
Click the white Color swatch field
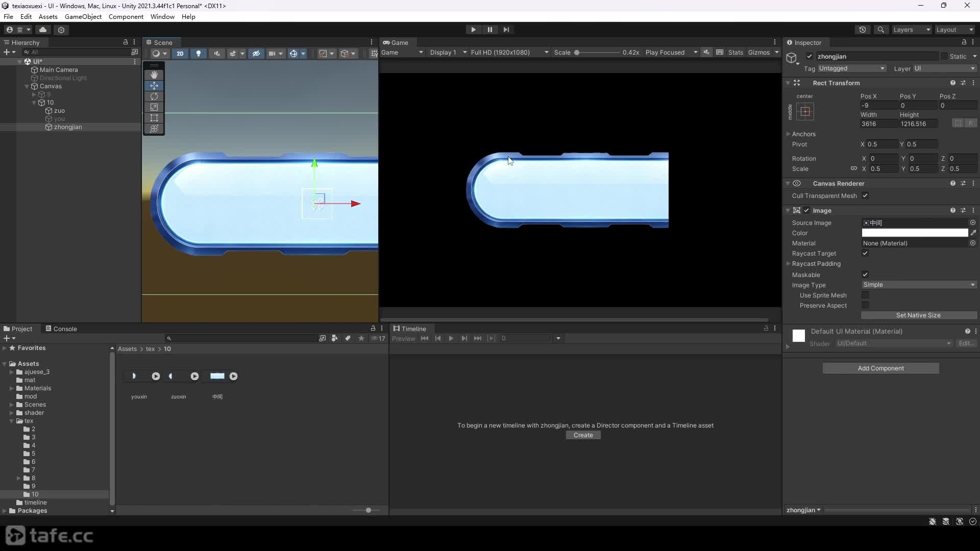[915, 233]
